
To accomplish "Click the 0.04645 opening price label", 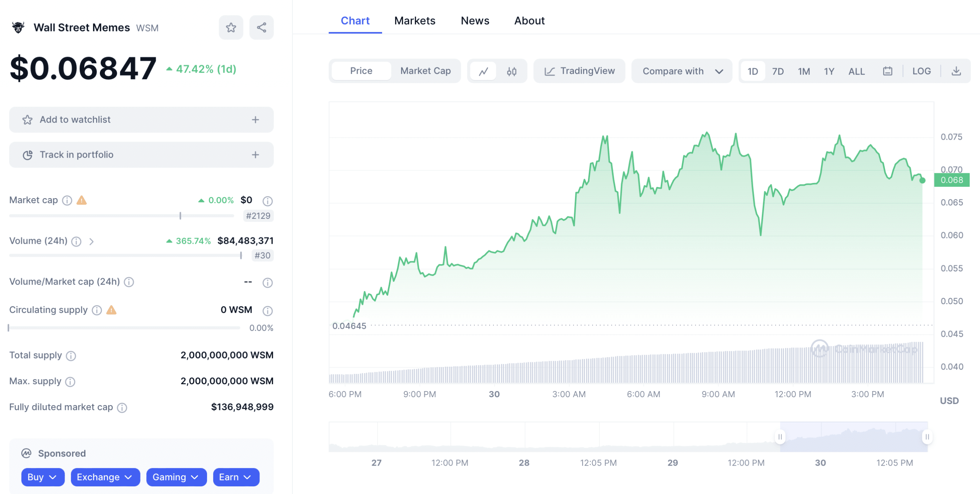I will click(x=349, y=326).
